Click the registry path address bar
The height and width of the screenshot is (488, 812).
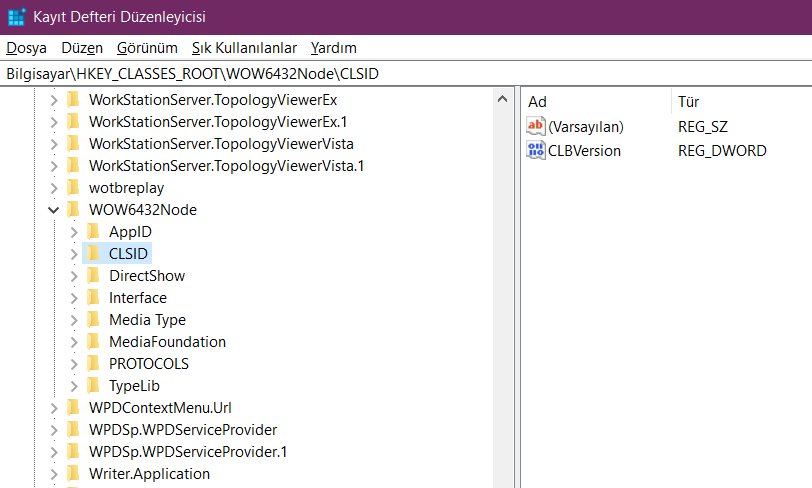click(406, 74)
